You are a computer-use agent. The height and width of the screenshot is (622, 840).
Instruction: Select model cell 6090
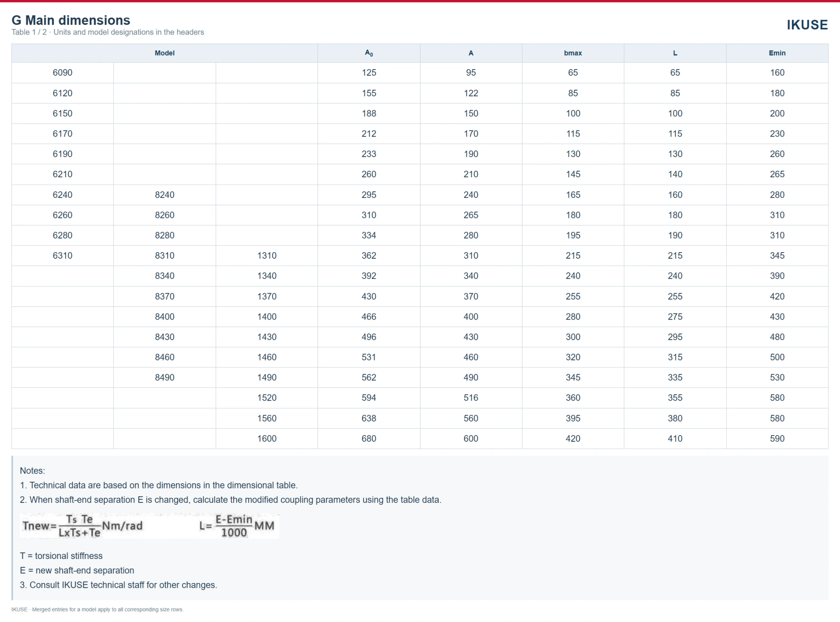(x=63, y=73)
